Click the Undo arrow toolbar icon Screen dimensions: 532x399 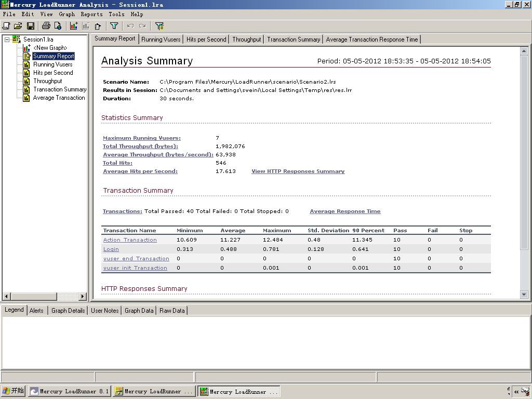pos(130,26)
